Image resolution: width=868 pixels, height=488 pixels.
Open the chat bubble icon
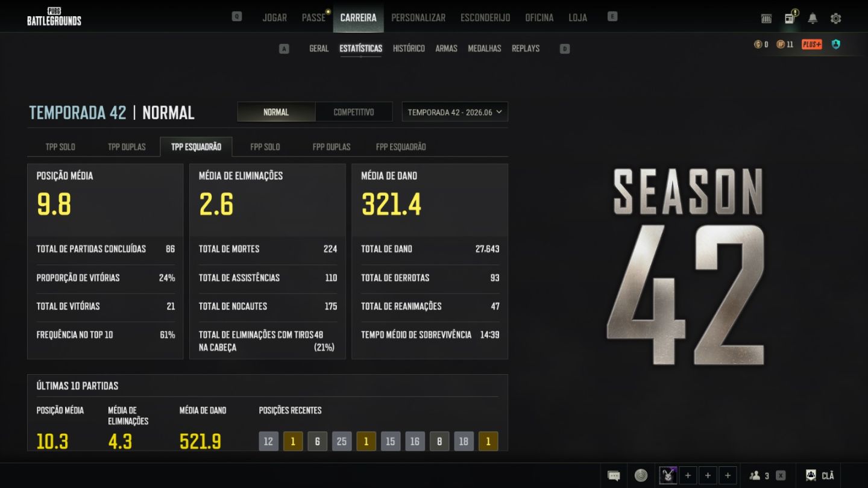614,476
